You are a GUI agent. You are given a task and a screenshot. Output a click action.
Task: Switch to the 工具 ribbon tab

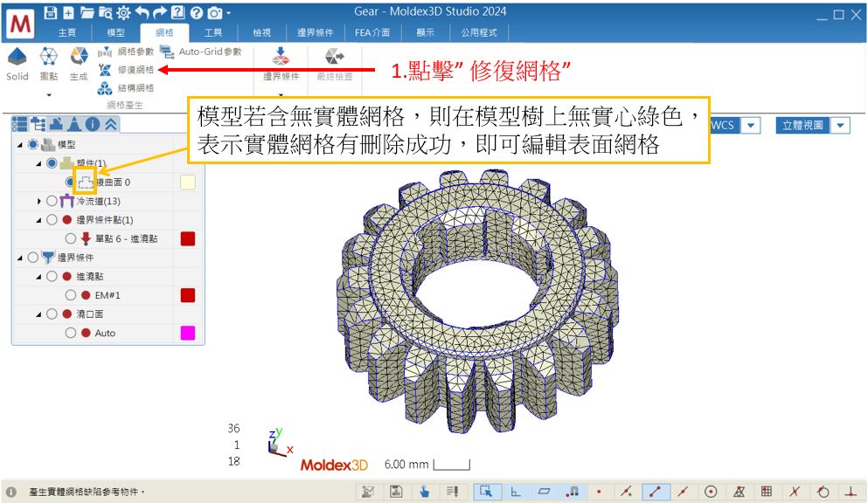pyautogui.click(x=213, y=32)
